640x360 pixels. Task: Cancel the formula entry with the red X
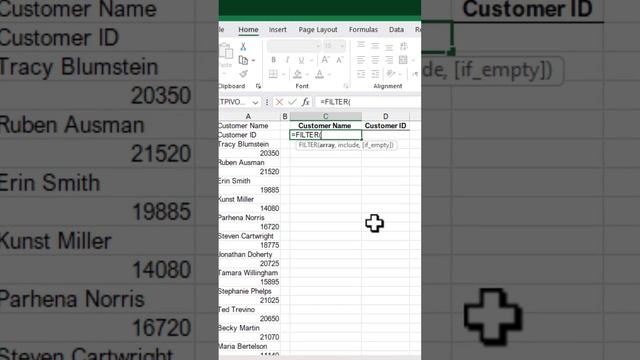tap(279, 102)
